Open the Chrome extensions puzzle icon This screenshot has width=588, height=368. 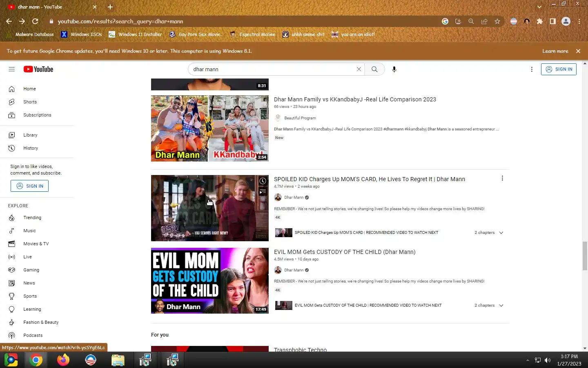click(540, 21)
